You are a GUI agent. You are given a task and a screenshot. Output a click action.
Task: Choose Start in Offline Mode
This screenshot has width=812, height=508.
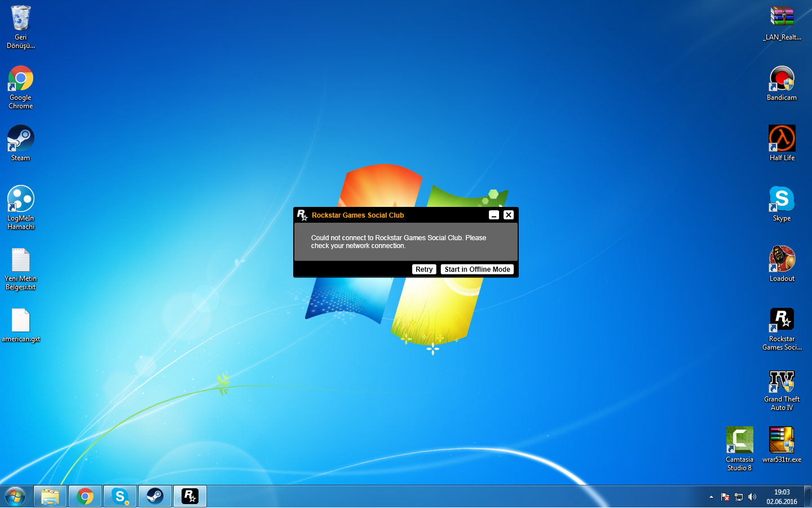[477, 270]
